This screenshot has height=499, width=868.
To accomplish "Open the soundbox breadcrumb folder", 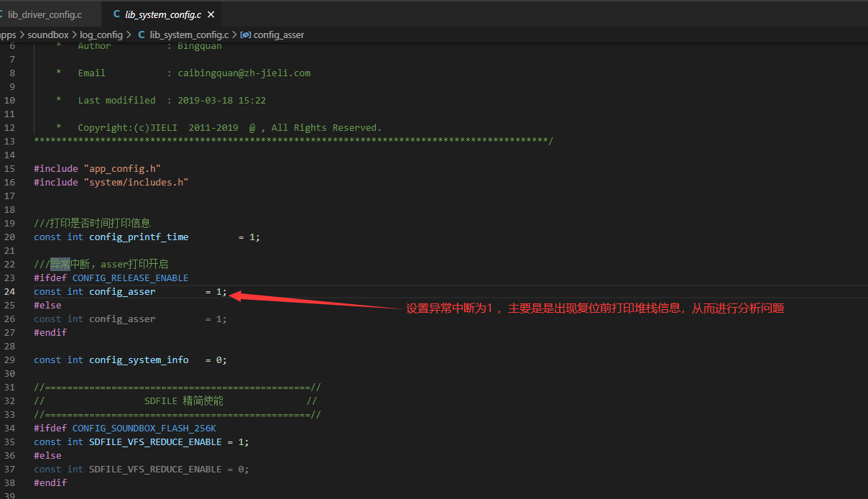I will 48,35.
